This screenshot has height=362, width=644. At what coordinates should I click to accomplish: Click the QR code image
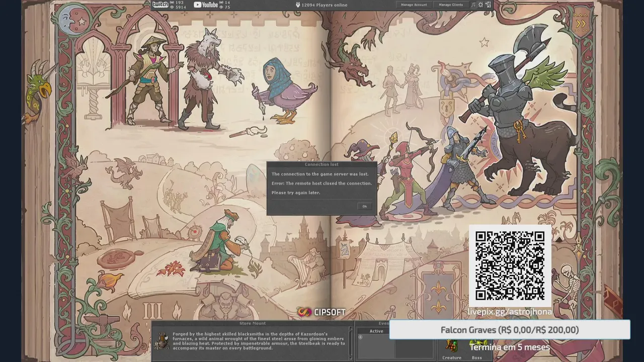(510, 265)
